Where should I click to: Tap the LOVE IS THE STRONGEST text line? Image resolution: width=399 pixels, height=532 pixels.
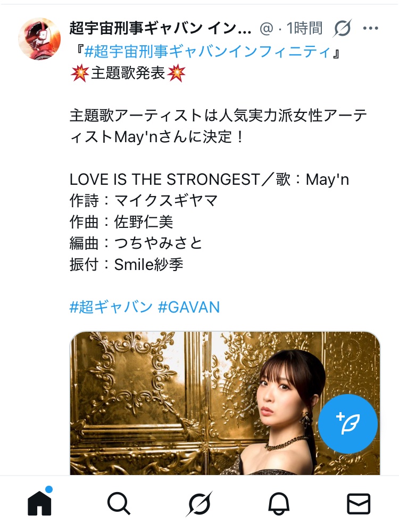(x=165, y=179)
